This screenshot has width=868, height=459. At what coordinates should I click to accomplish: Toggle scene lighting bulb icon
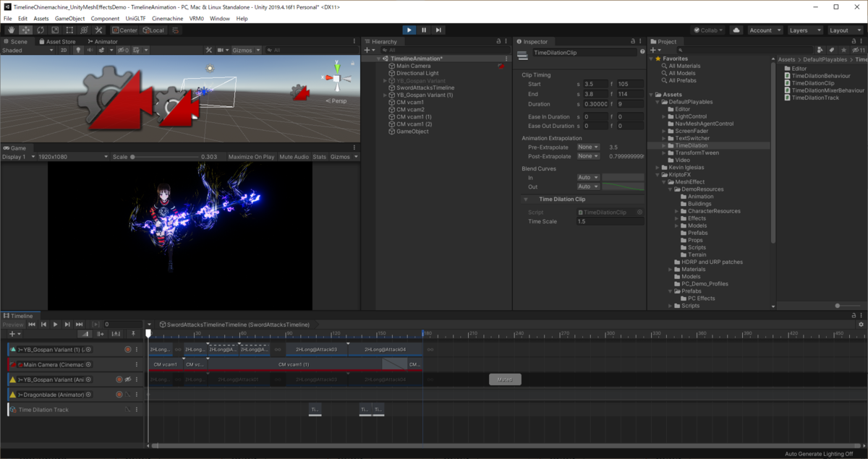(x=78, y=51)
